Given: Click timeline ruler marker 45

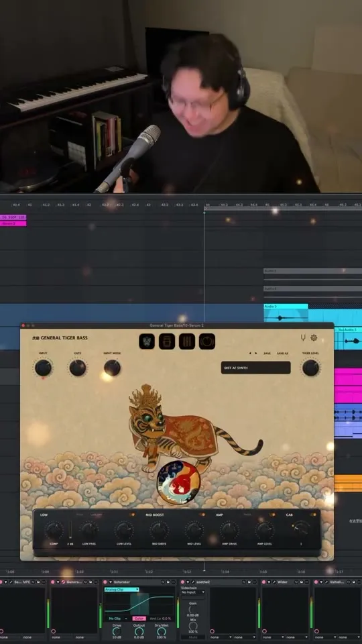Looking at the screenshot, I should tap(267, 205).
